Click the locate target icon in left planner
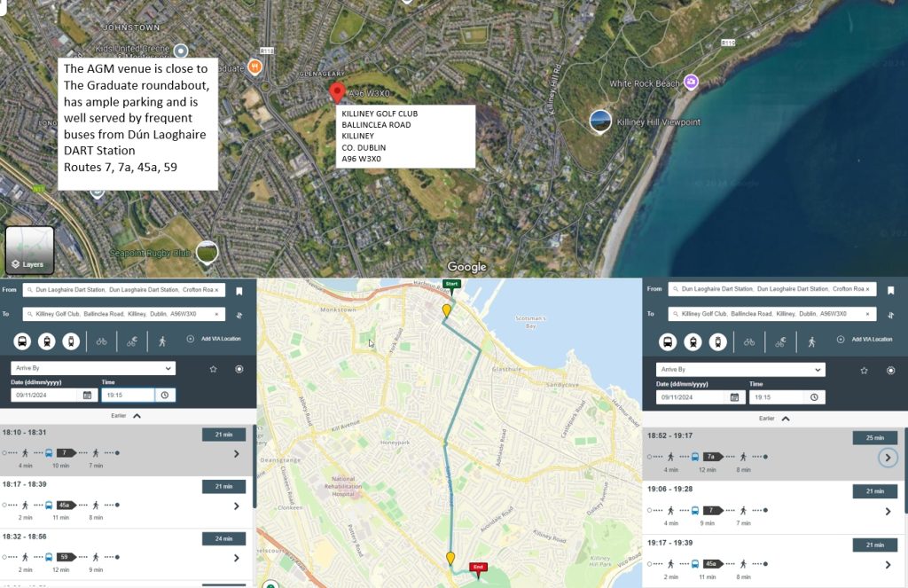Viewport: 908px width, 588px height. coord(239,369)
